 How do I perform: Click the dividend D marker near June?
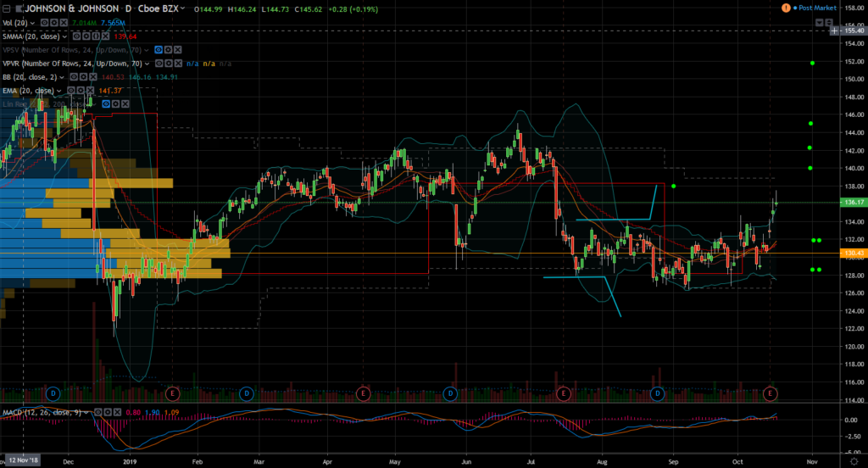(451, 393)
